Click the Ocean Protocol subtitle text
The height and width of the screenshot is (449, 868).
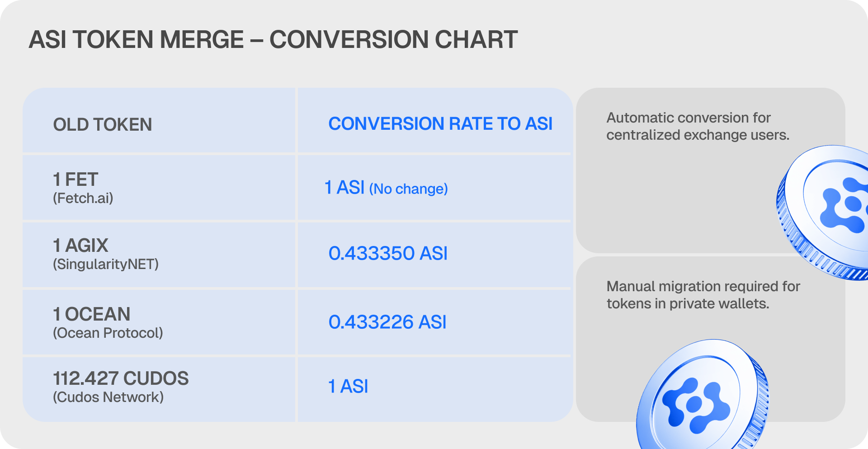tap(108, 333)
